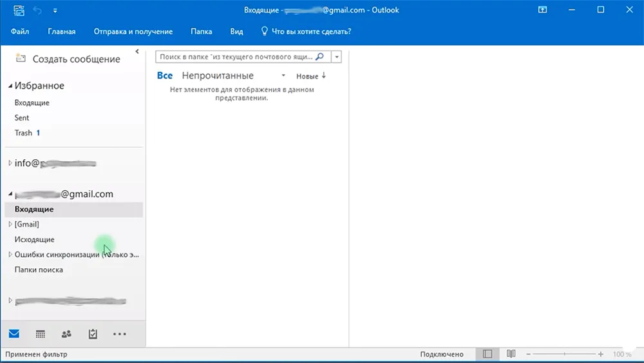This screenshot has width=644, height=363.
Task: Collapse the Избранное favorites section
Action: coord(10,86)
